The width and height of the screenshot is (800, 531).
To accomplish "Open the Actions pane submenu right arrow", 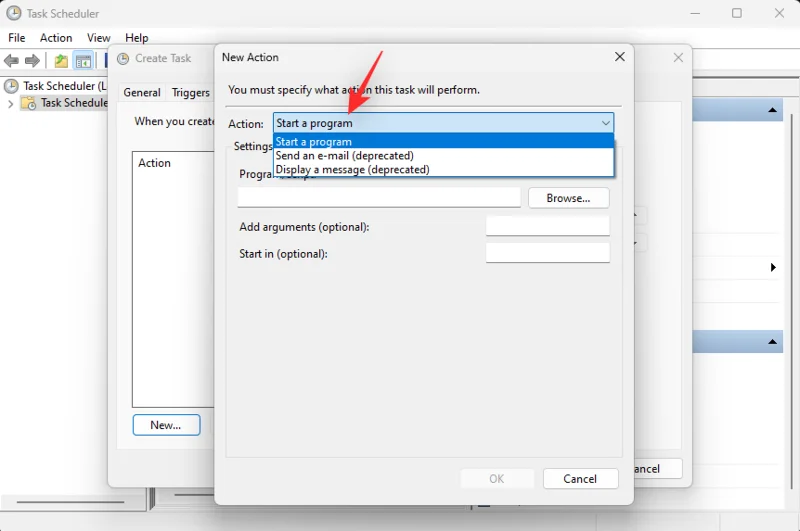I will (x=773, y=267).
